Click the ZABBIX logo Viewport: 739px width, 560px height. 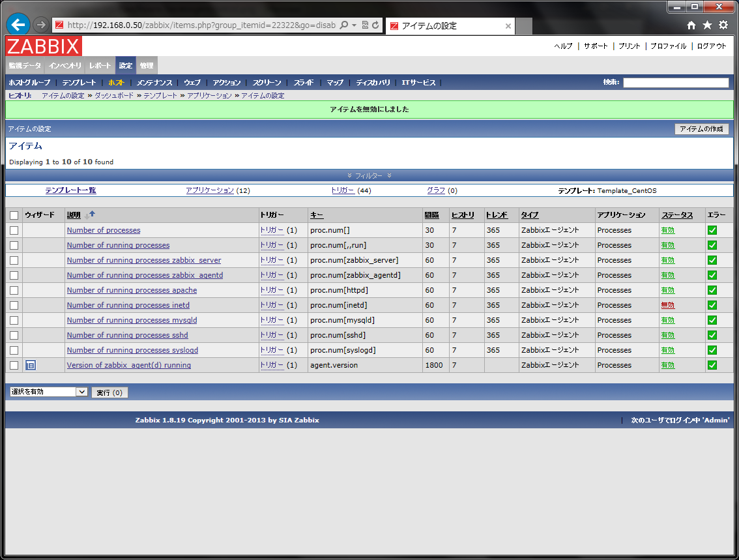(x=44, y=46)
